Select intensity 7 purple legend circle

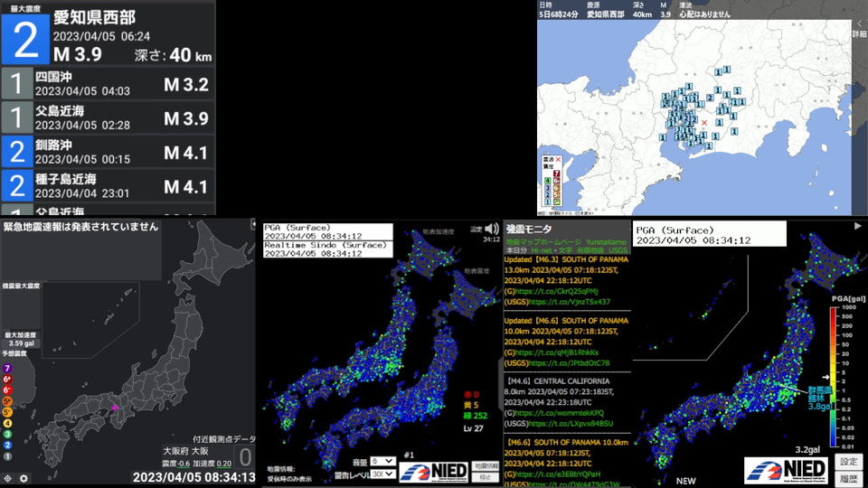tap(7, 369)
